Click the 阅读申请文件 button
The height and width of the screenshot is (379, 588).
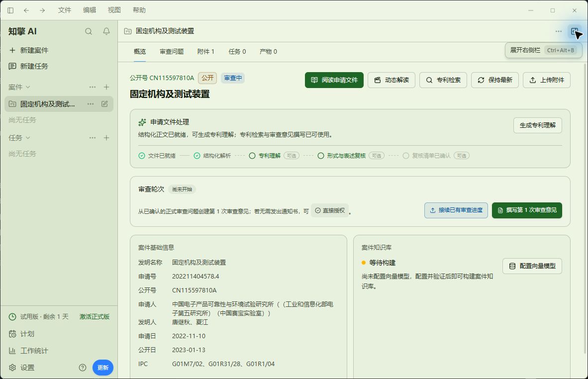pyautogui.click(x=334, y=80)
